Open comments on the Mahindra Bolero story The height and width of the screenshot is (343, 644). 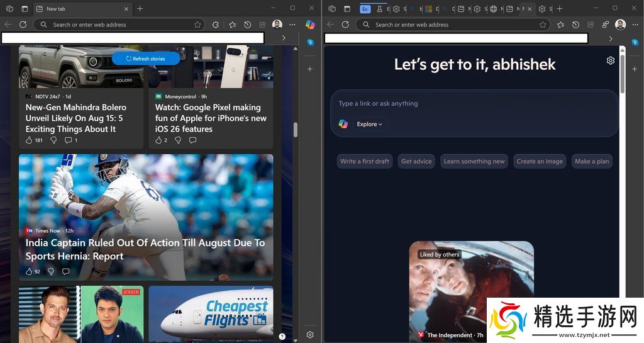click(69, 140)
